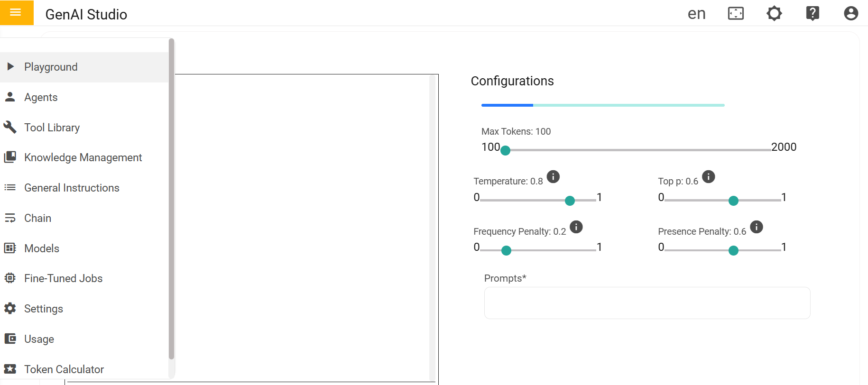Click the fullscreen icon in header
This screenshot has width=868, height=385.
(736, 13)
